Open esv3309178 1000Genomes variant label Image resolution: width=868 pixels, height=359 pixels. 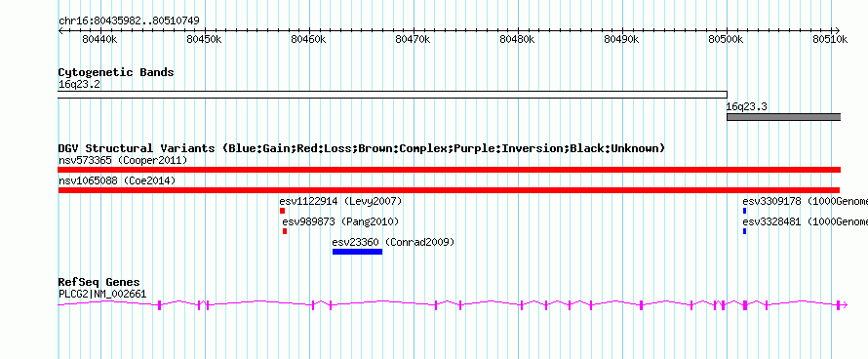[805, 201]
